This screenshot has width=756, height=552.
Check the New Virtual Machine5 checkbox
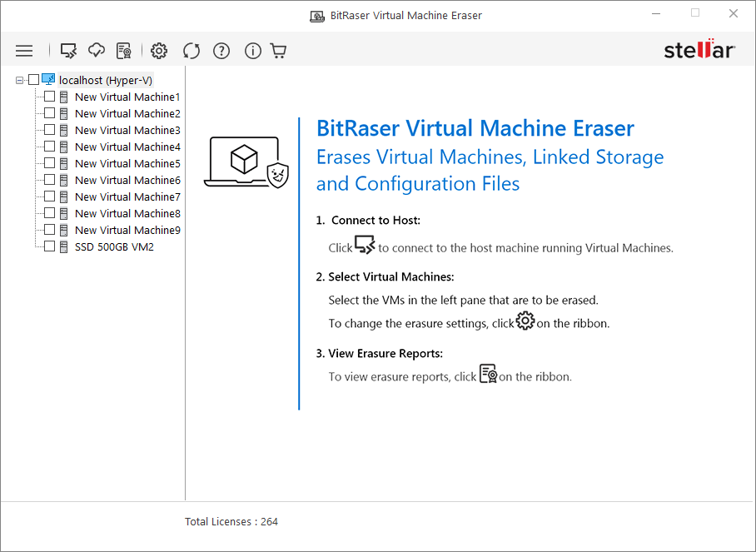tap(50, 163)
